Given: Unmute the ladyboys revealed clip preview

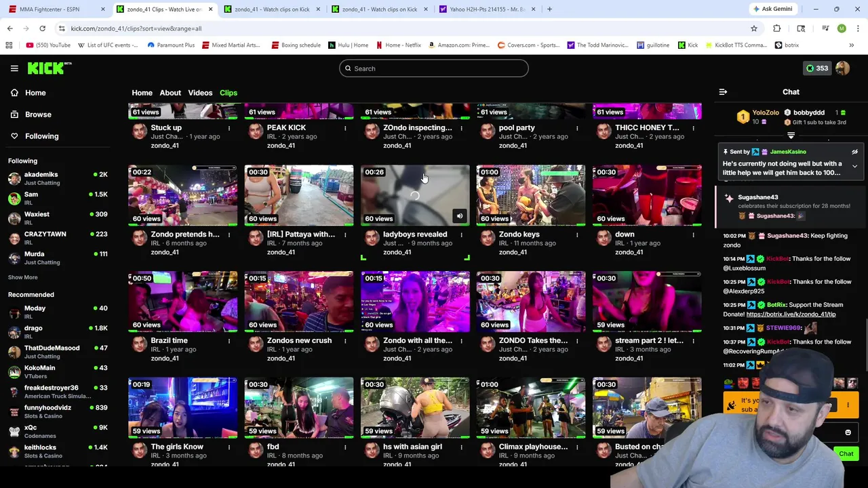Looking at the screenshot, I should point(460,216).
